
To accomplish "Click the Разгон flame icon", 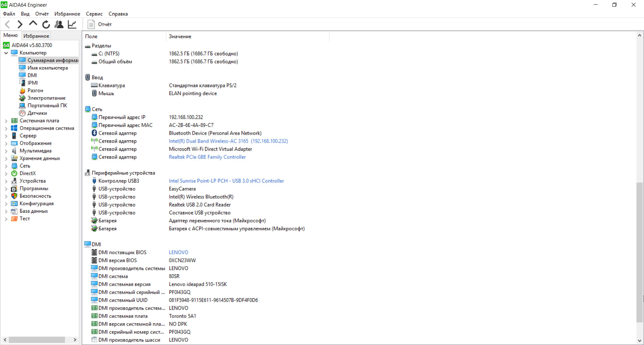I will tap(22, 90).
